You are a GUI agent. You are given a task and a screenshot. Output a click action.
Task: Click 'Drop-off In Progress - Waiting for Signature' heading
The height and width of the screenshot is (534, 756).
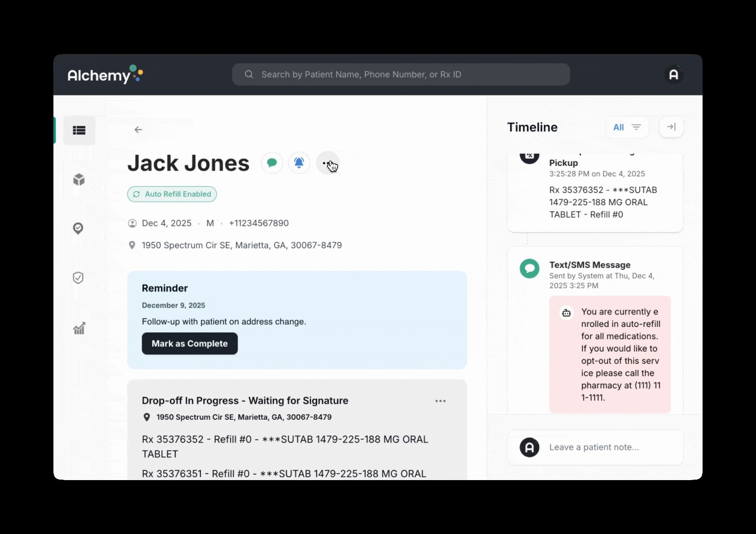[245, 400]
